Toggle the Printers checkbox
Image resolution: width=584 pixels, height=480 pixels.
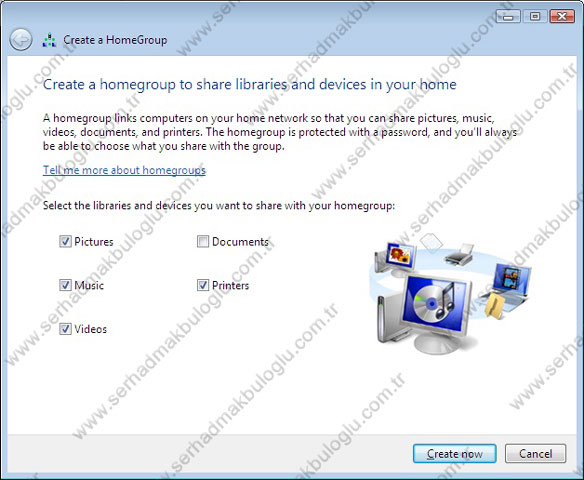pyautogui.click(x=203, y=285)
